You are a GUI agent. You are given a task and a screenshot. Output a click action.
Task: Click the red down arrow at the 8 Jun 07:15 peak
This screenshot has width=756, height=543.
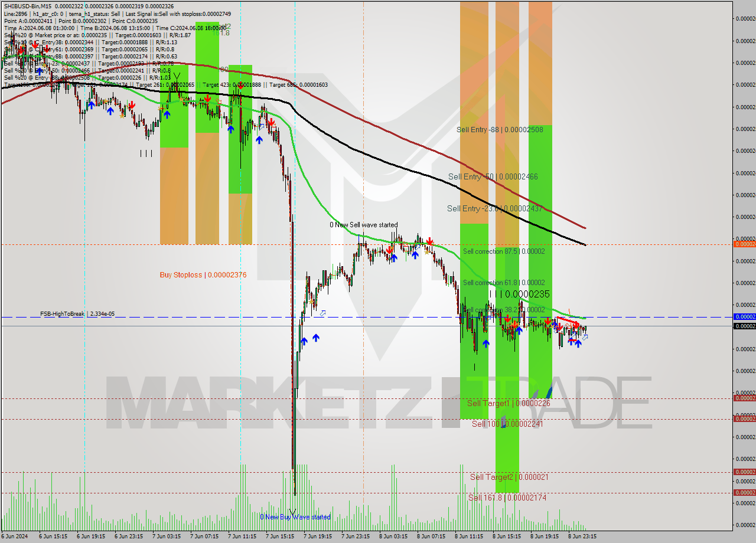[x=430, y=241]
